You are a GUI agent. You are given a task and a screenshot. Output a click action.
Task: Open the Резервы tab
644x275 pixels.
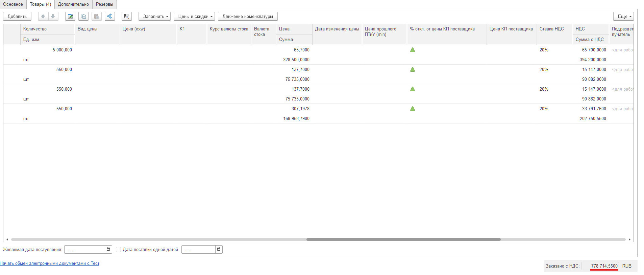tap(104, 4)
